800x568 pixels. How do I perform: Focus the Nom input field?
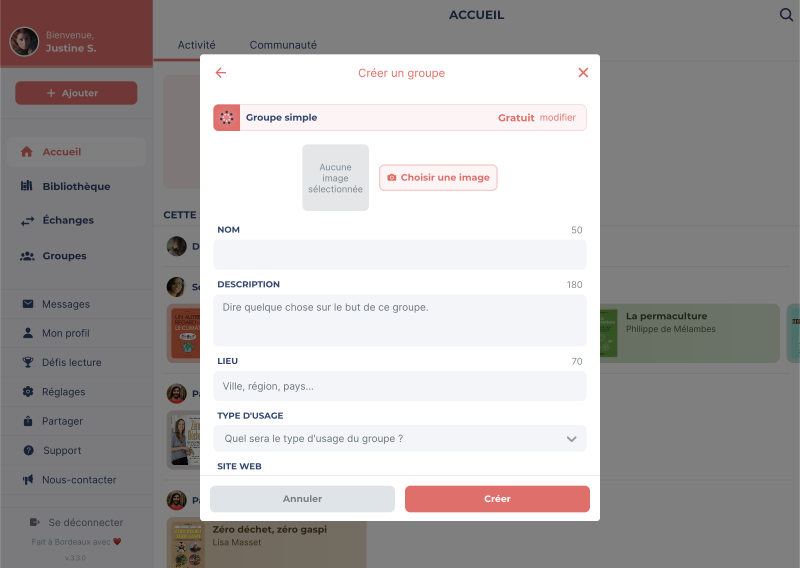[399, 255]
